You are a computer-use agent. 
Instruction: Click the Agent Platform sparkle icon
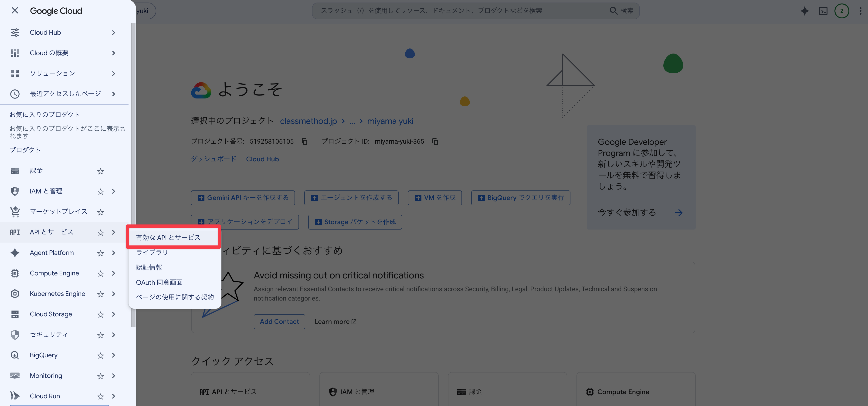click(14, 253)
